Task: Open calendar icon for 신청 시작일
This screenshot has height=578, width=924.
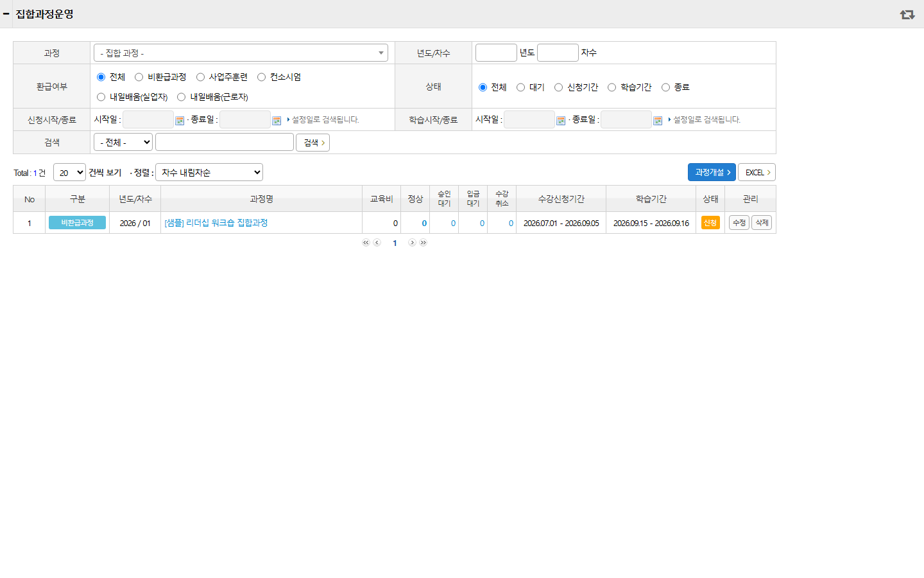Action: pyautogui.click(x=180, y=121)
